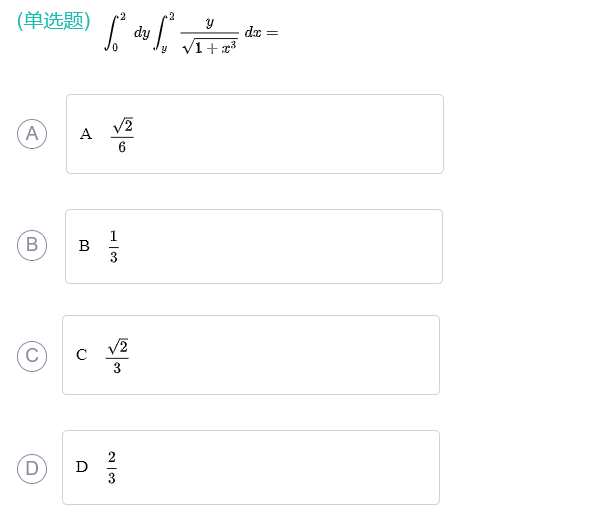Screen dimensions: 590x523
Task: Click the two-thirds fraction in option D
Action: point(112,467)
